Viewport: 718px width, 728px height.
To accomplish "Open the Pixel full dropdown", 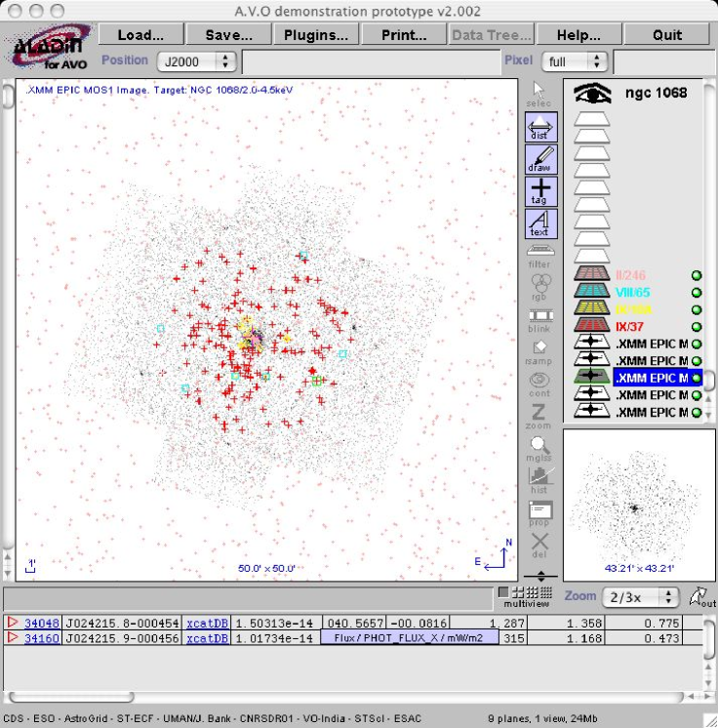I will point(576,61).
